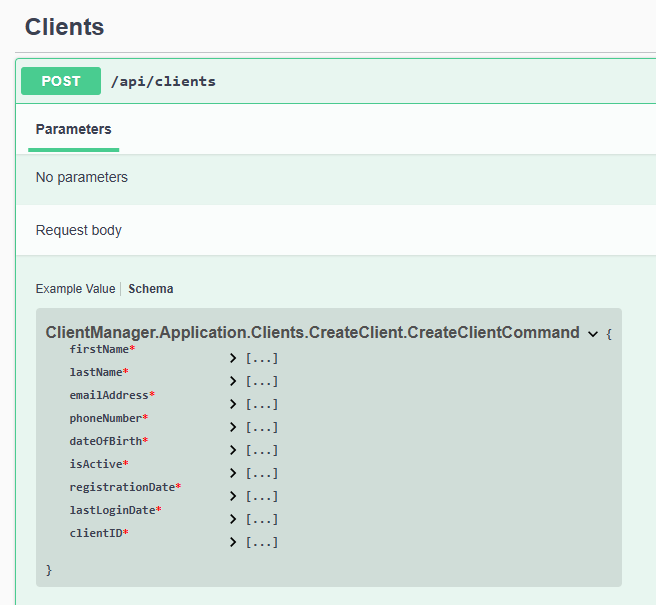Click the lastLoginDate field label
The height and width of the screenshot is (605, 656).
pos(115,510)
